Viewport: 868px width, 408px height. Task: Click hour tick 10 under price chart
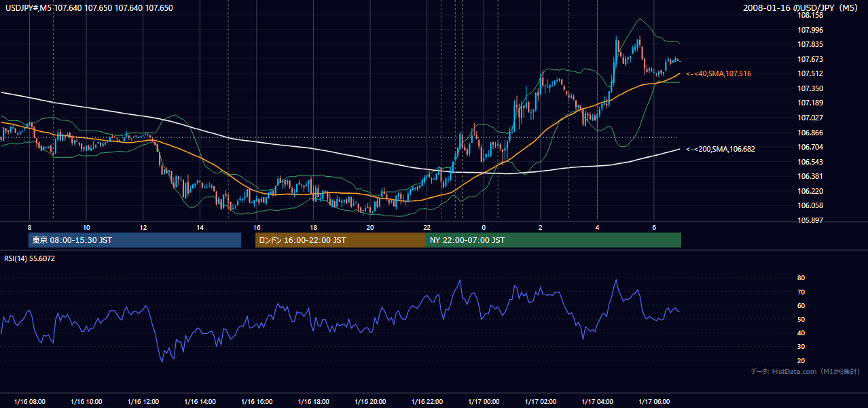pos(86,227)
